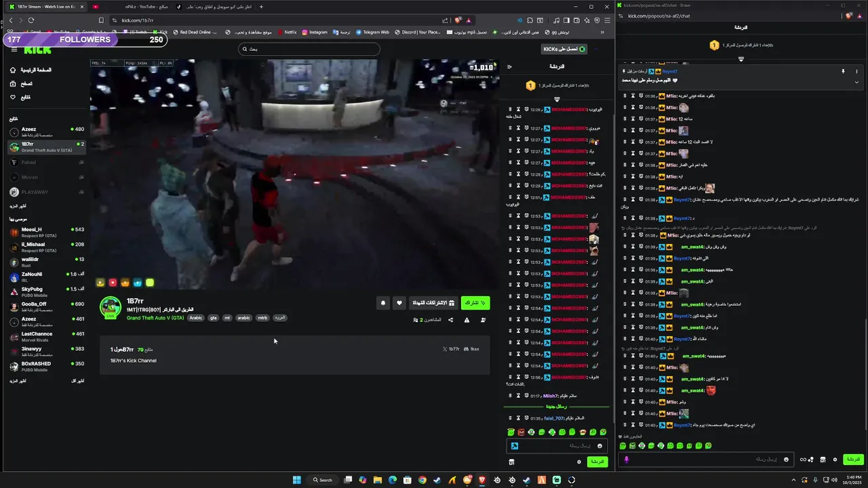The height and width of the screenshot is (488, 868).
Task: Click the Brave Shields lion icon
Action: pyautogui.click(x=458, y=20)
